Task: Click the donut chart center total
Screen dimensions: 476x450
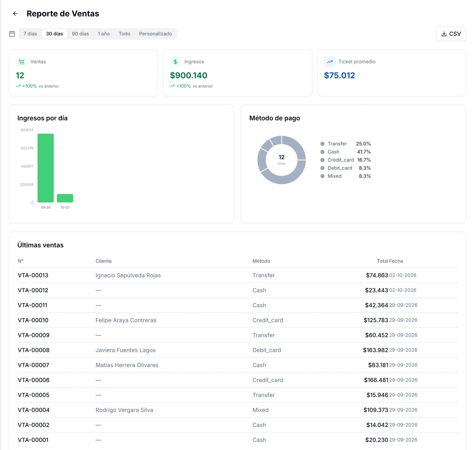Action: (281, 160)
